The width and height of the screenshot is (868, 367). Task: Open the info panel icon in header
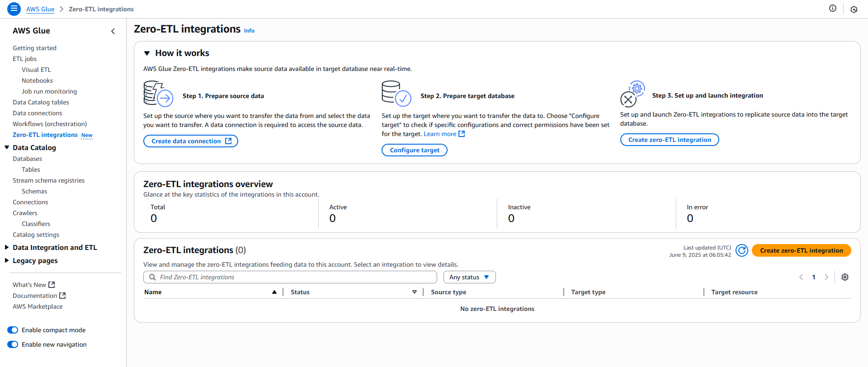tap(833, 8)
